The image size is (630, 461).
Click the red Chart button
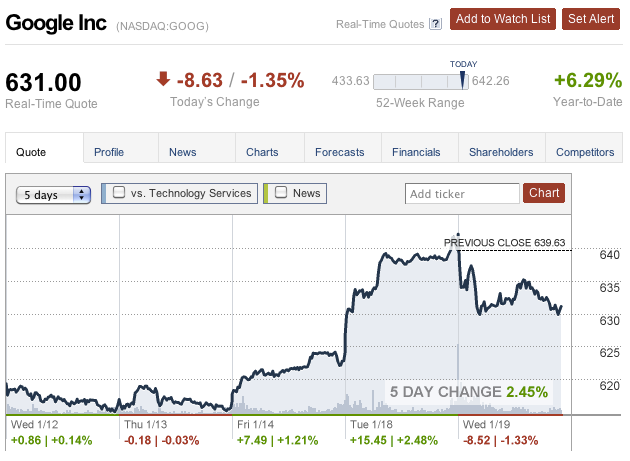click(544, 193)
